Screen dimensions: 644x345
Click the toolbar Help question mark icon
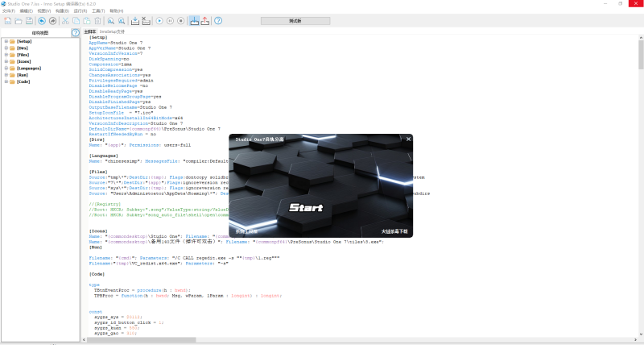[218, 21]
